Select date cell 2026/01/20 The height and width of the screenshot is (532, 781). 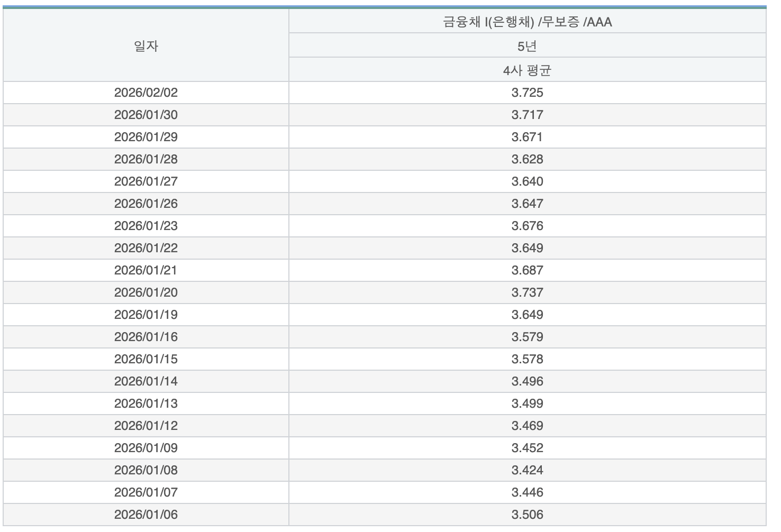point(146,292)
